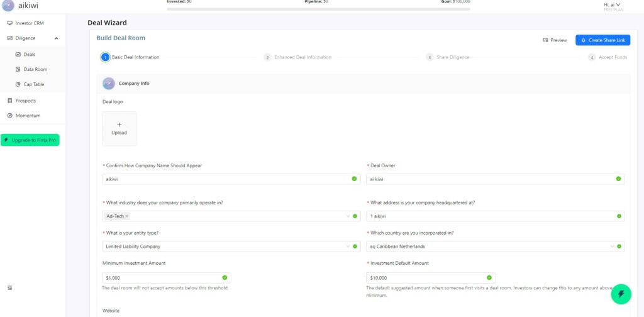
Task: Click the Create Share Link button
Action: tap(602, 40)
